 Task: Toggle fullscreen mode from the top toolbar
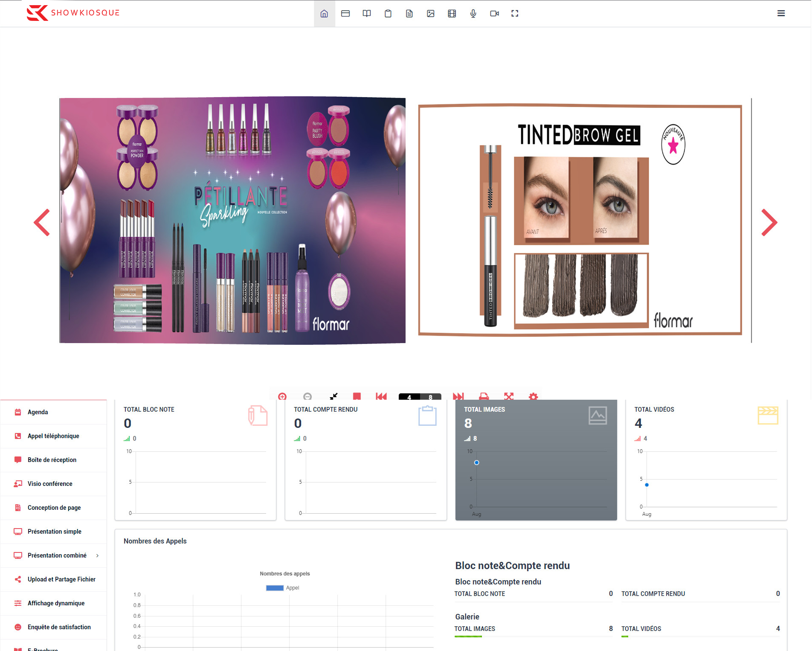pyautogui.click(x=515, y=14)
